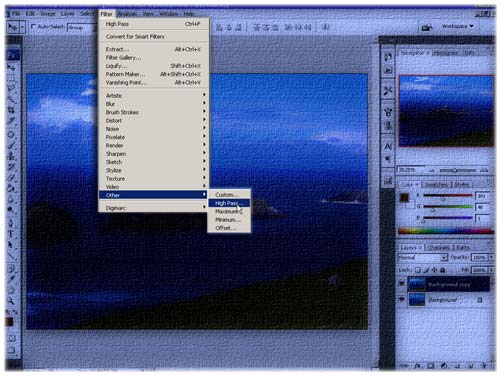Image resolution: width=500 pixels, height=375 pixels.
Task: Select the Lasso tool
Action: 12,88
